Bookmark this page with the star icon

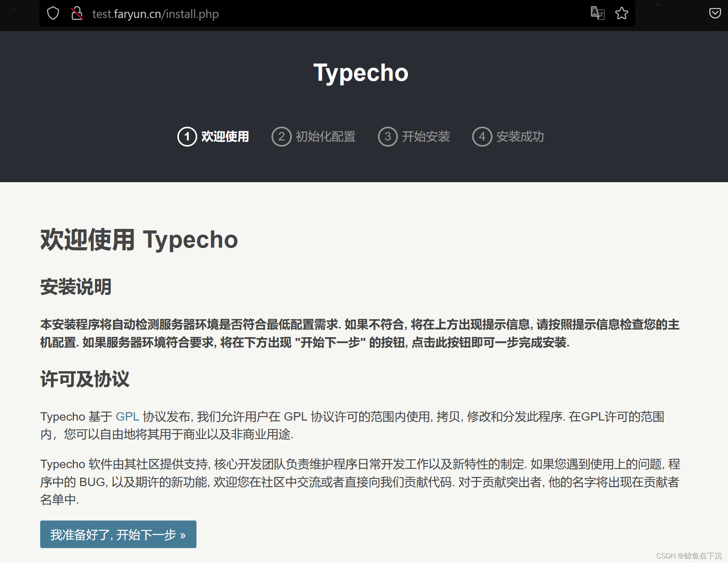(x=622, y=13)
